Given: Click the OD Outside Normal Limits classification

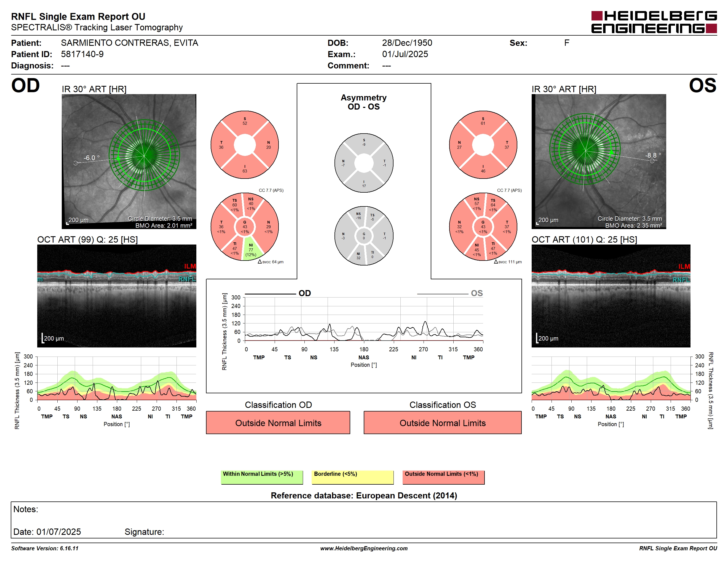Looking at the screenshot, I should (278, 423).
